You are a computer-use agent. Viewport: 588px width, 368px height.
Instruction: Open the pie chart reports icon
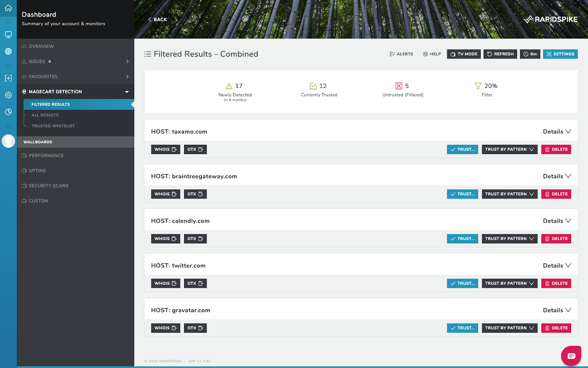pos(8,112)
